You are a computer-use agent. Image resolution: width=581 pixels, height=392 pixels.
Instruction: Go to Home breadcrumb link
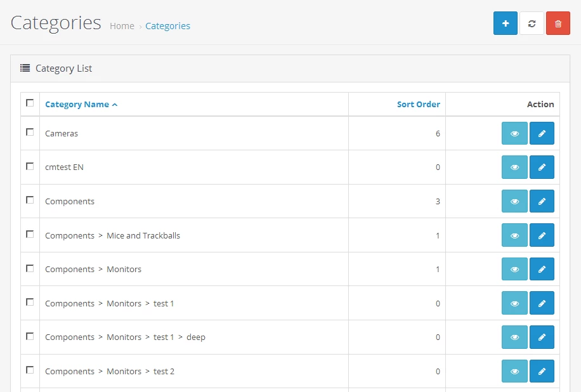pos(122,26)
